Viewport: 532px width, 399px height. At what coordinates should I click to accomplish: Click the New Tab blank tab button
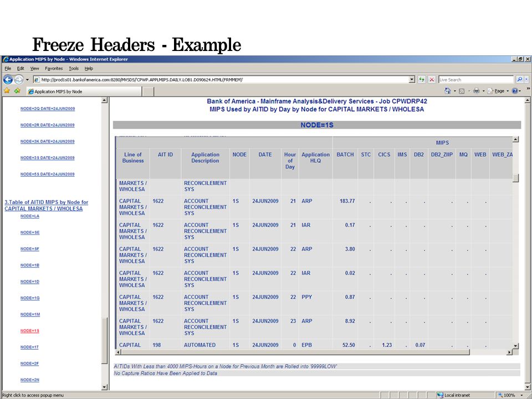[x=148, y=91]
